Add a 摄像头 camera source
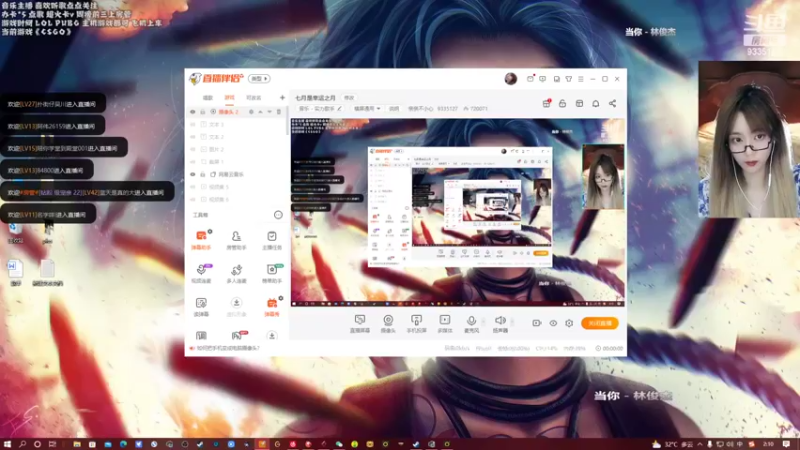The width and height of the screenshot is (800, 450). click(388, 323)
